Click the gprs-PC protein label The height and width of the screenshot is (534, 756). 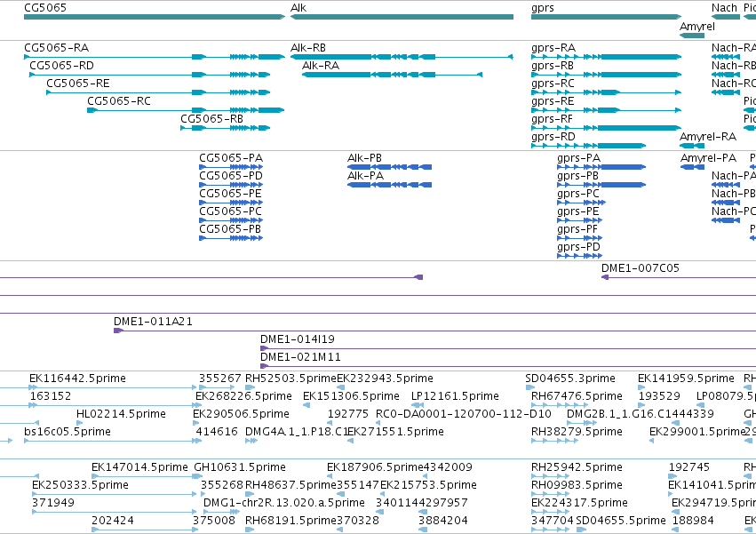(578, 194)
